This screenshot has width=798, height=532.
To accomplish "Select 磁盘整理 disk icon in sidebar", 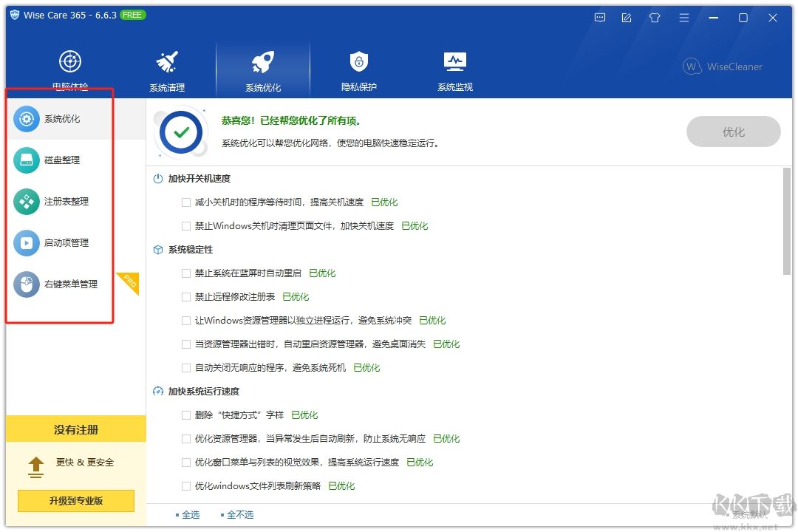I will tap(27, 160).
